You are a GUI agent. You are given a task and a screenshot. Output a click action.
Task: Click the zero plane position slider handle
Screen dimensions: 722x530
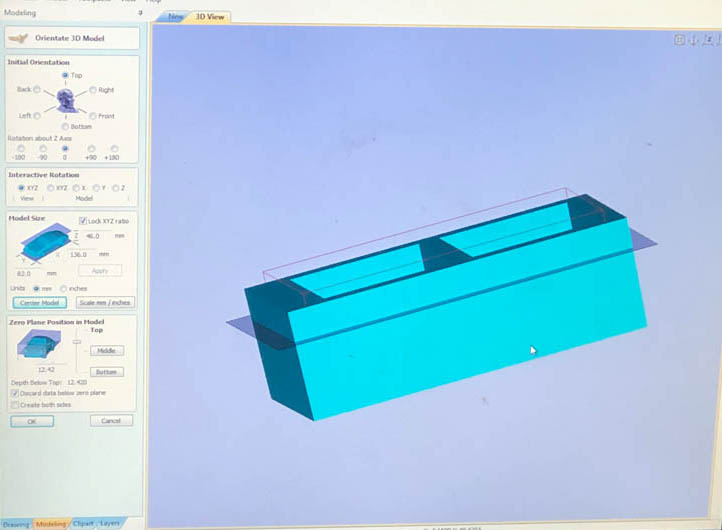pos(77,342)
